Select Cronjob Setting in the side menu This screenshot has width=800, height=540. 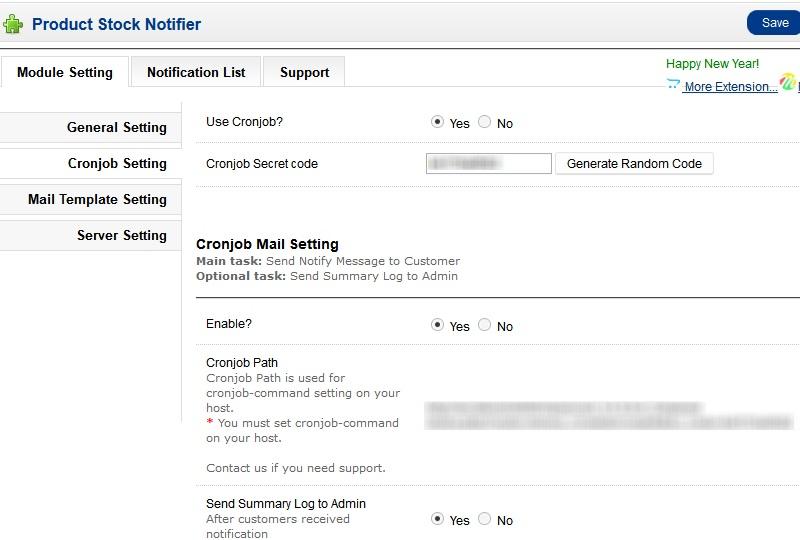(117, 163)
